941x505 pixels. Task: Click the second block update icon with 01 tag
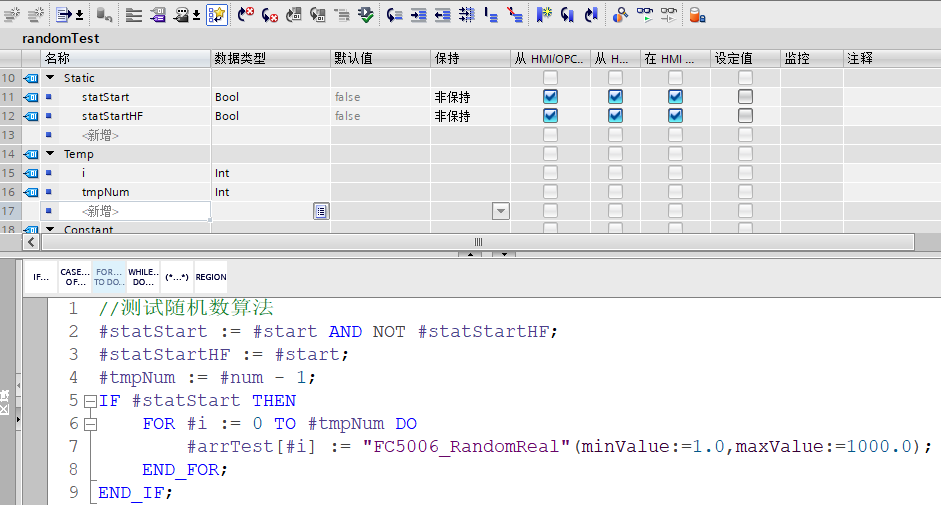click(x=317, y=14)
